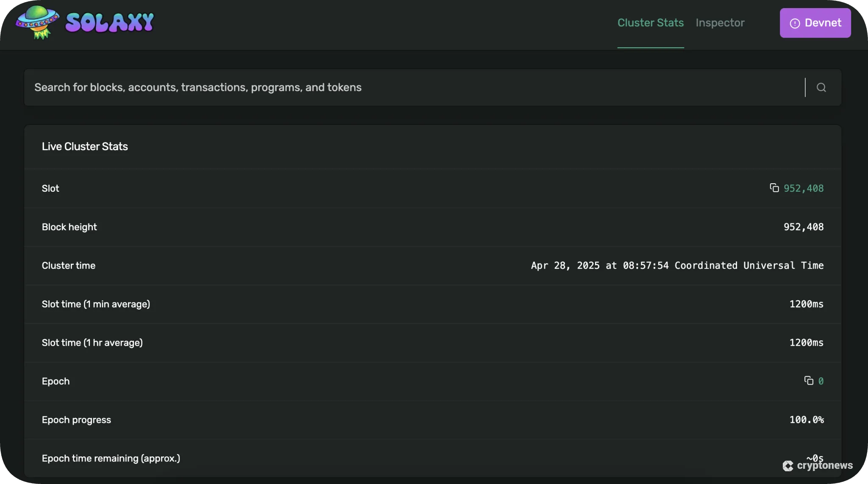Click the Solaxy UFO logo icon
This screenshot has height=484, width=868.
tap(38, 22)
